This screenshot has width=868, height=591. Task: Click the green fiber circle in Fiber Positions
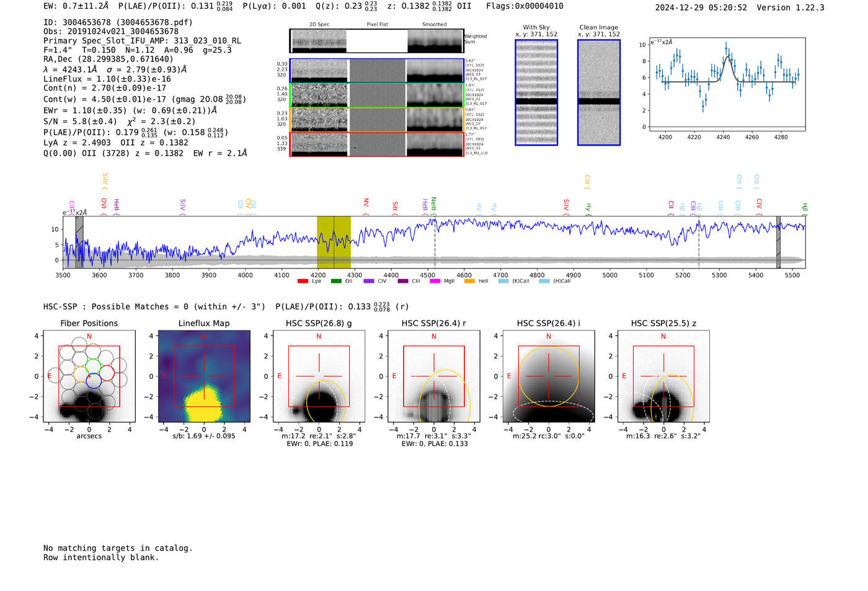93,365
